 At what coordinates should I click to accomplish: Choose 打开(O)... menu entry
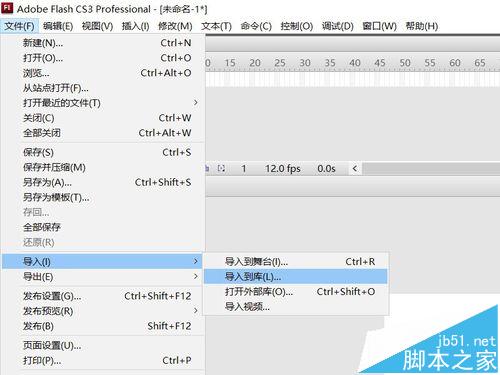103,58
